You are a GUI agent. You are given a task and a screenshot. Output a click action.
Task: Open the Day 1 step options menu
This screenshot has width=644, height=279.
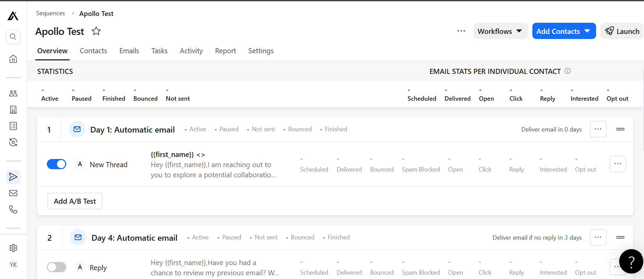pyautogui.click(x=598, y=129)
